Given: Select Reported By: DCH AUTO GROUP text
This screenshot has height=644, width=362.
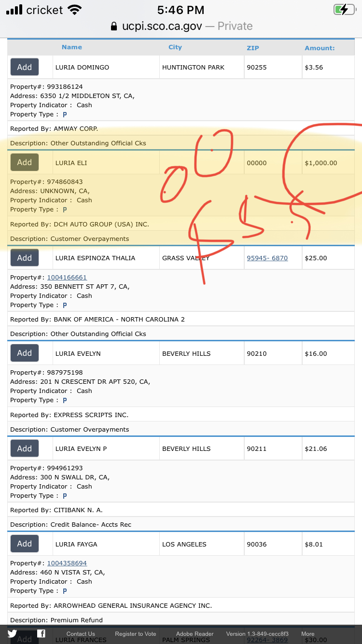Looking at the screenshot, I should click(80, 224).
